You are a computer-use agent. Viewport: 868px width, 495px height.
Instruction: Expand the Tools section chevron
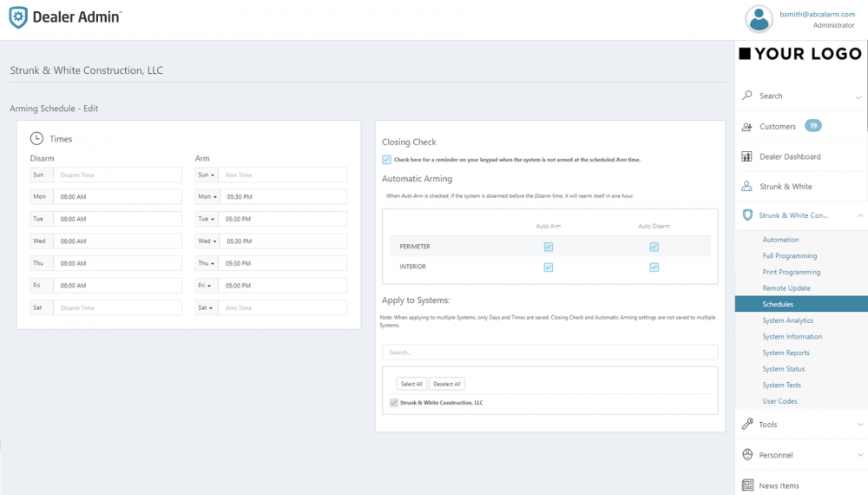point(859,425)
